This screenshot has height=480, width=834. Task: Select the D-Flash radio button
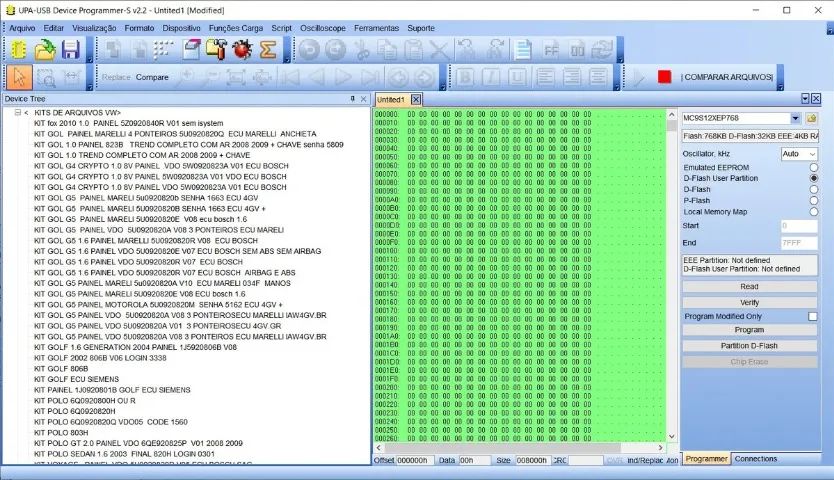(x=813, y=189)
